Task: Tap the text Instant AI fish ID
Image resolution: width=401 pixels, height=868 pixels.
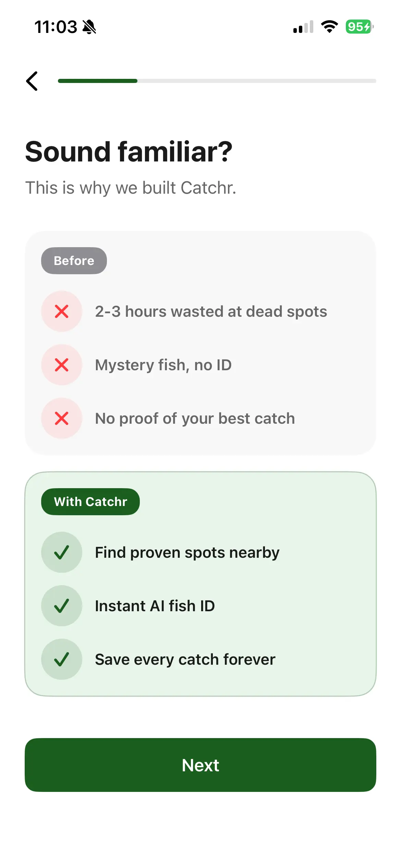Action: pyautogui.click(x=155, y=606)
